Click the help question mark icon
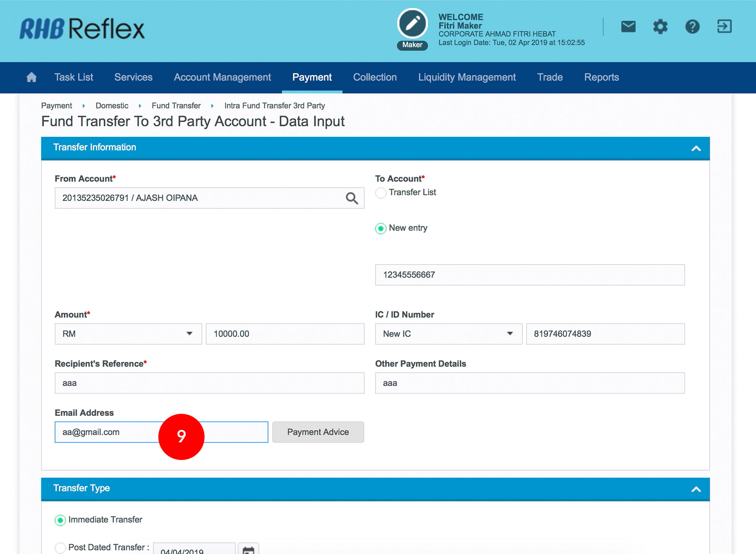Viewport: 756px width, 554px height. point(692,27)
